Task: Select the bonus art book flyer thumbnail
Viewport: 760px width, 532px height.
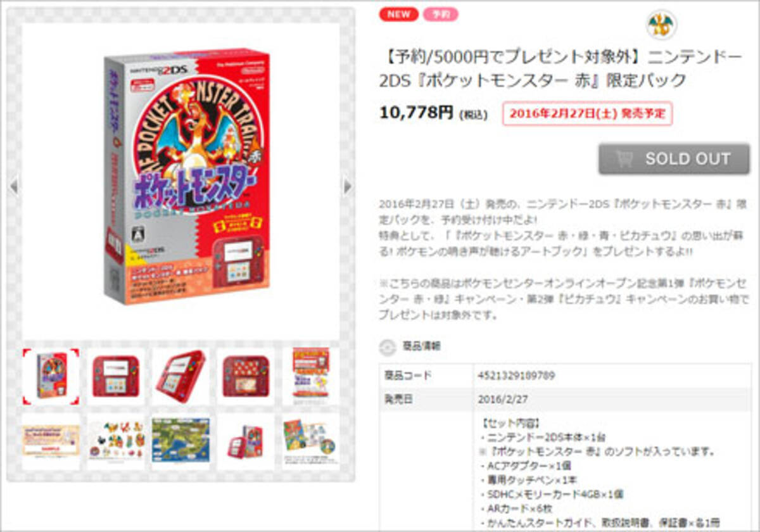Action: click(311, 376)
